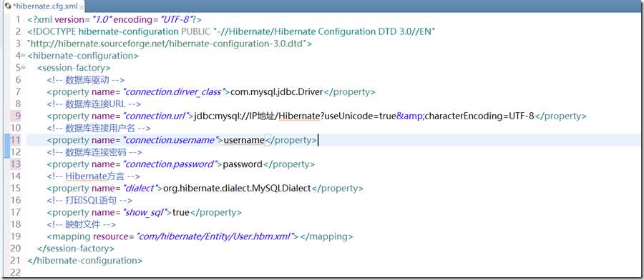Click the "com/hibernate/Entity/User.hbm.xml" resource value
Viewport: 644px width, 280px height.
217,236
